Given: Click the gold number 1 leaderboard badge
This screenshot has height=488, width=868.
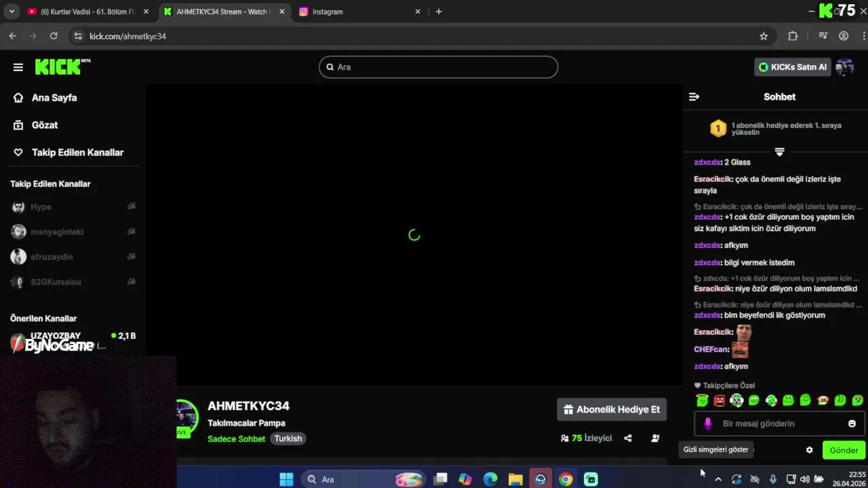Looking at the screenshot, I should (718, 128).
